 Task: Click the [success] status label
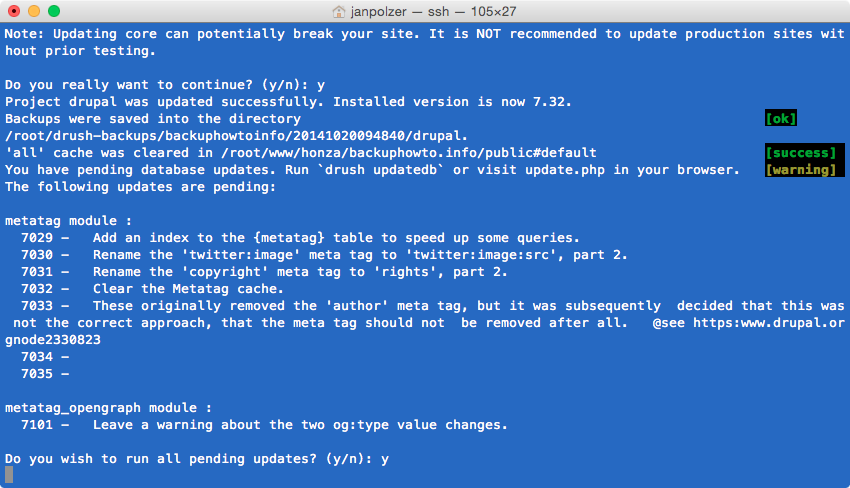click(x=800, y=153)
